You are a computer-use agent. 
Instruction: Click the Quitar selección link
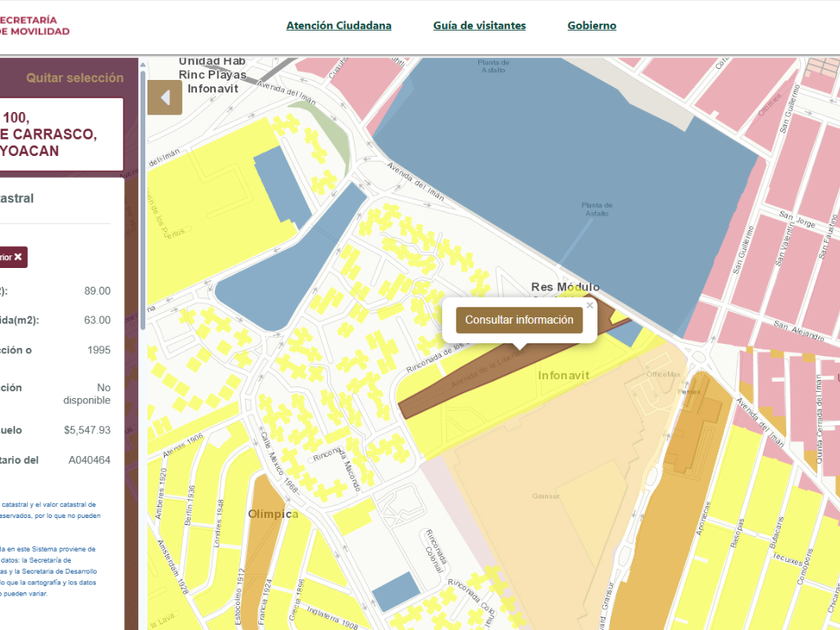click(75, 77)
